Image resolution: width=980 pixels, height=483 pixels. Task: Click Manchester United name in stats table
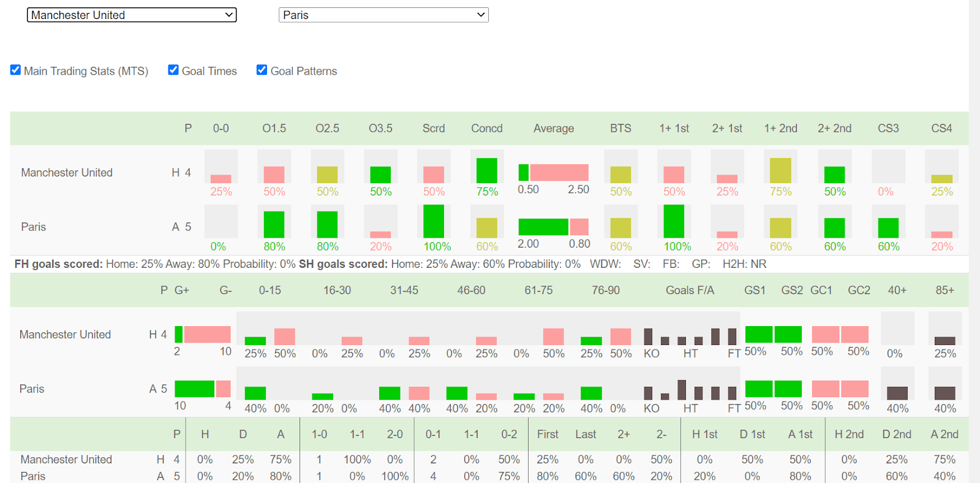(x=67, y=173)
